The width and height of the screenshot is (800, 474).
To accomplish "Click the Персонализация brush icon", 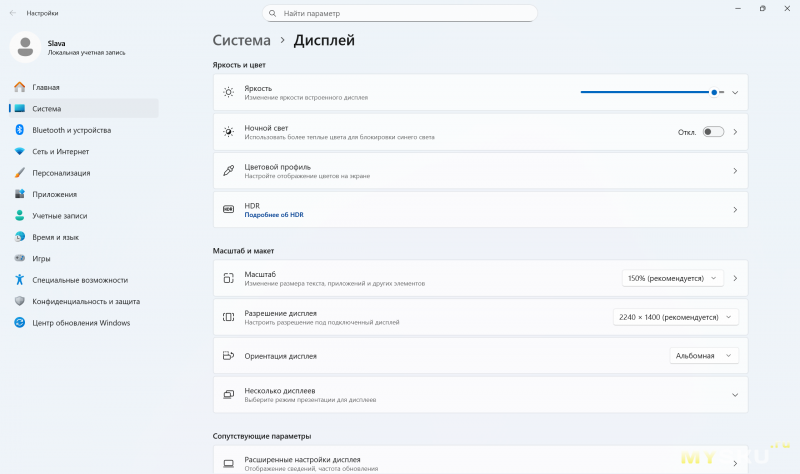I will [19, 173].
